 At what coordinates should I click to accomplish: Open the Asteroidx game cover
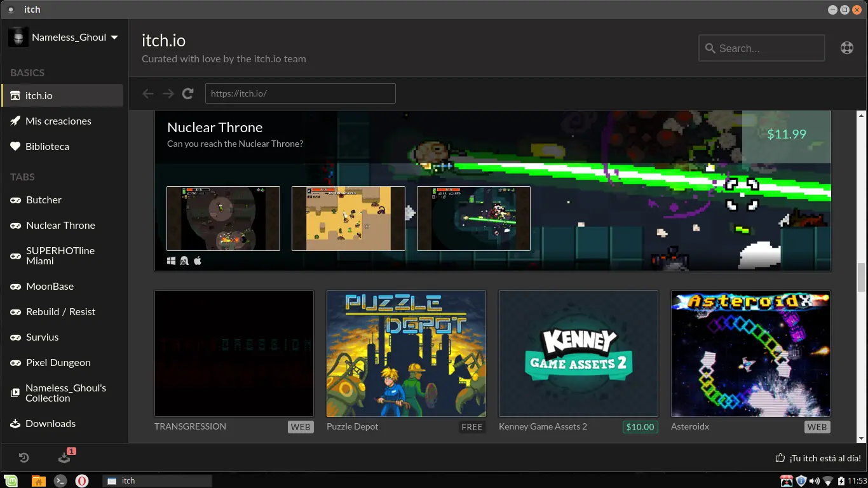[x=750, y=353]
